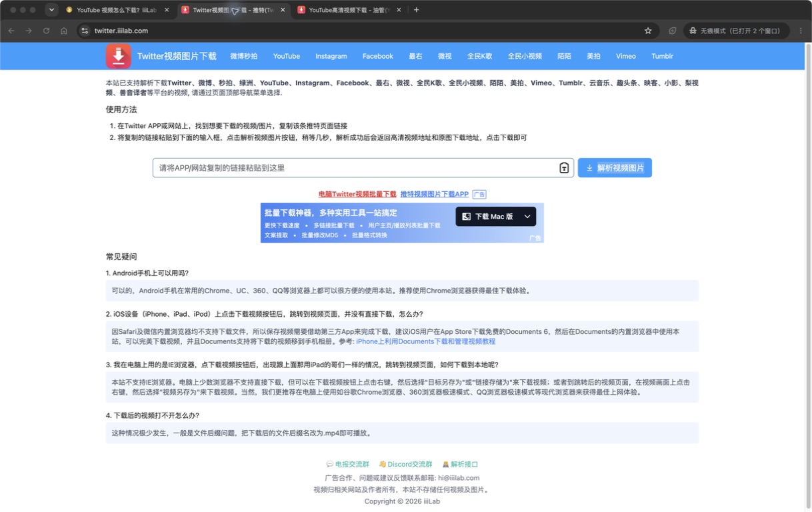This screenshot has height=512, width=812.
Task: Close the YouTube高清视频下载 tab
Action: (x=399, y=10)
